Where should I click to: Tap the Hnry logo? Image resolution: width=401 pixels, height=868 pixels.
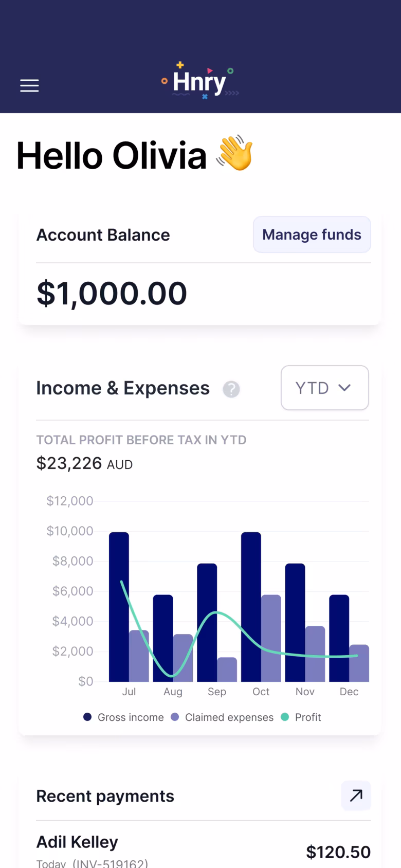point(200,81)
